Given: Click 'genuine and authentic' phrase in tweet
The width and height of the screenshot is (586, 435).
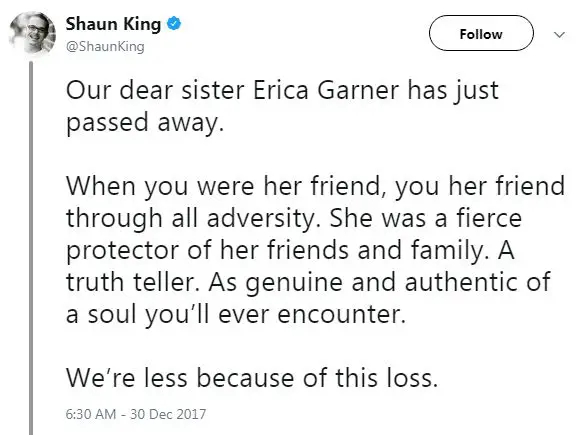Looking at the screenshot, I should coord(382,283).
